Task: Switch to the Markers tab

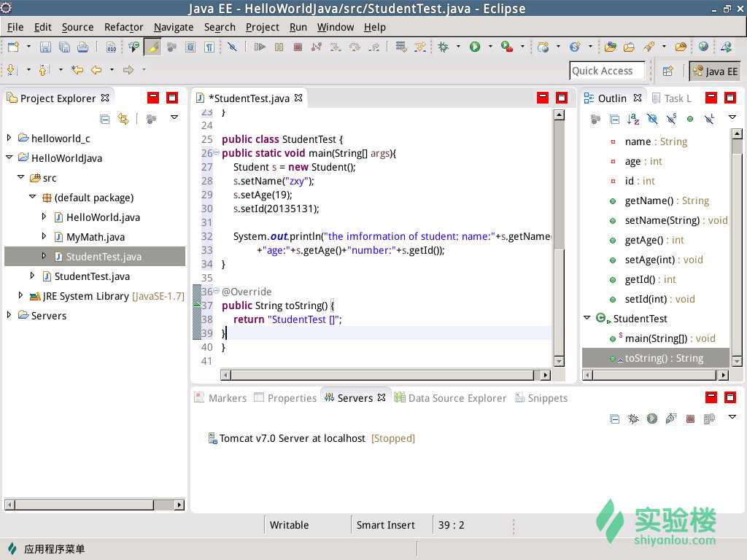Action: point(220,397)
